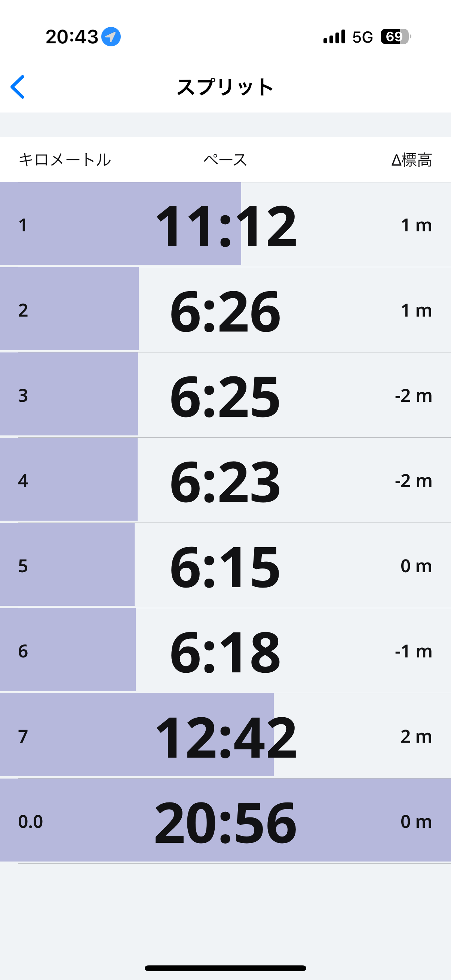Tap the battery indicator showing 69
The width and height of the screenshot is (451, 980).
[395, 37]
